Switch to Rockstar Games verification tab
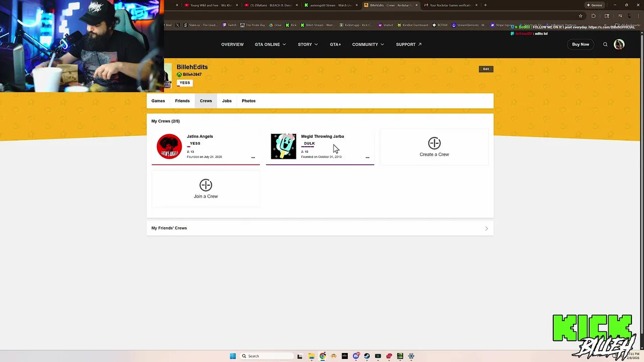Screen dimensions: 644x362 (x=451, y=5)
